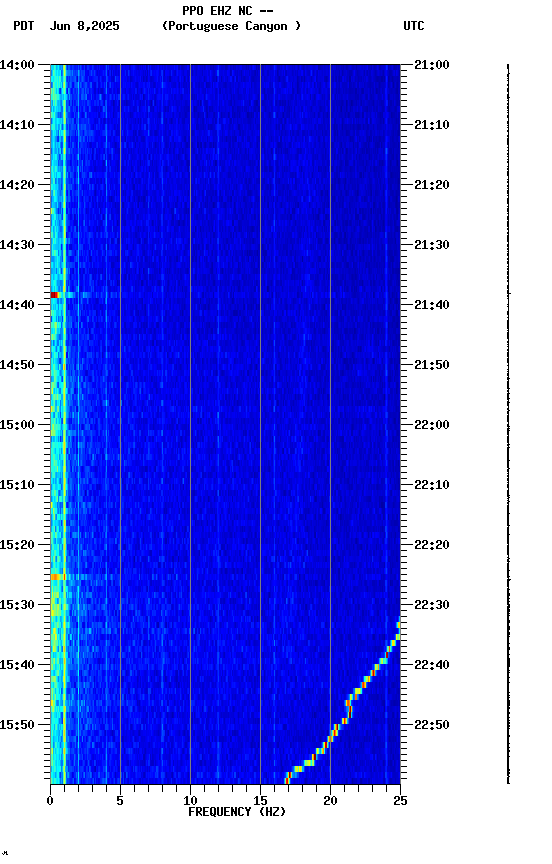Click the 'FREQUENCY (HZ)' axis title
Screen dimensions: 552x864
tap(237, 812)
